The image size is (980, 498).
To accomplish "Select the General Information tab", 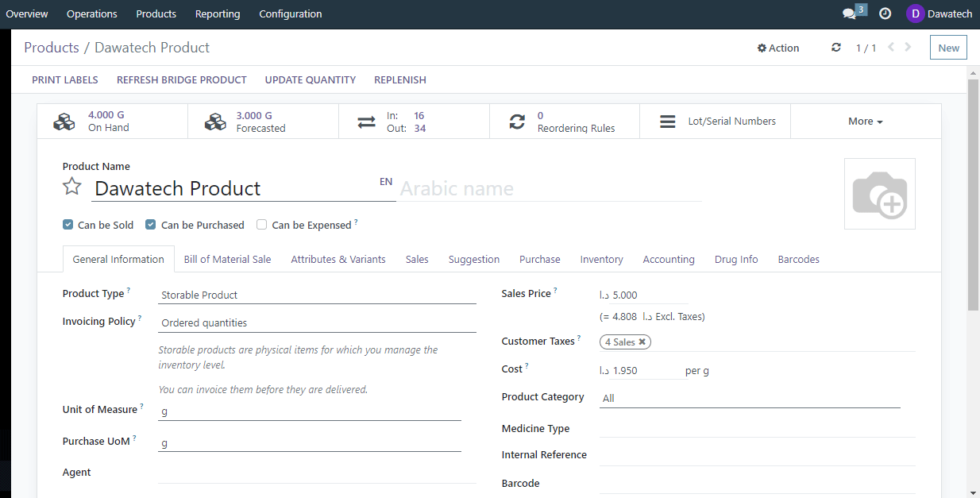I will tap(118, 259).
